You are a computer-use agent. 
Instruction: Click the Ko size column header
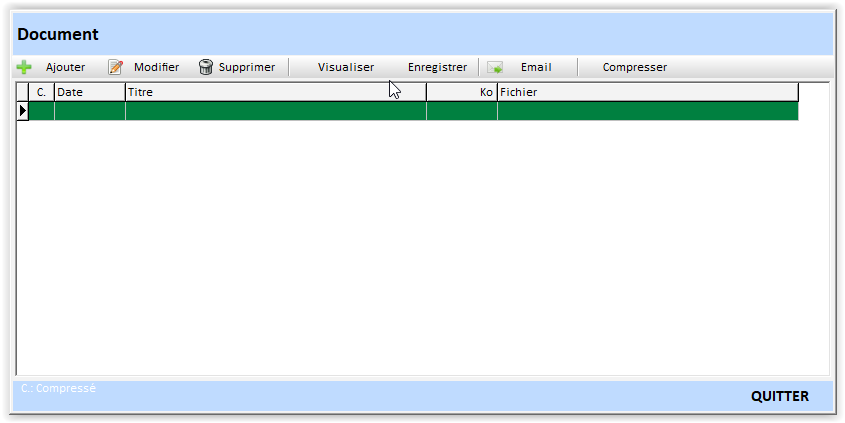tap(461, 92)
